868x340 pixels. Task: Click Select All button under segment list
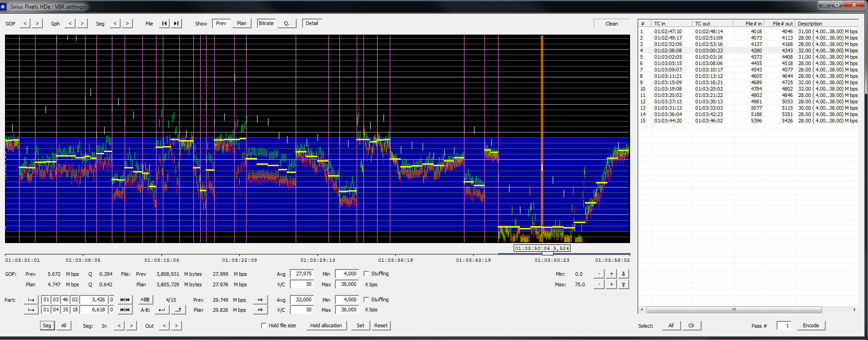[x=671, y=325]
